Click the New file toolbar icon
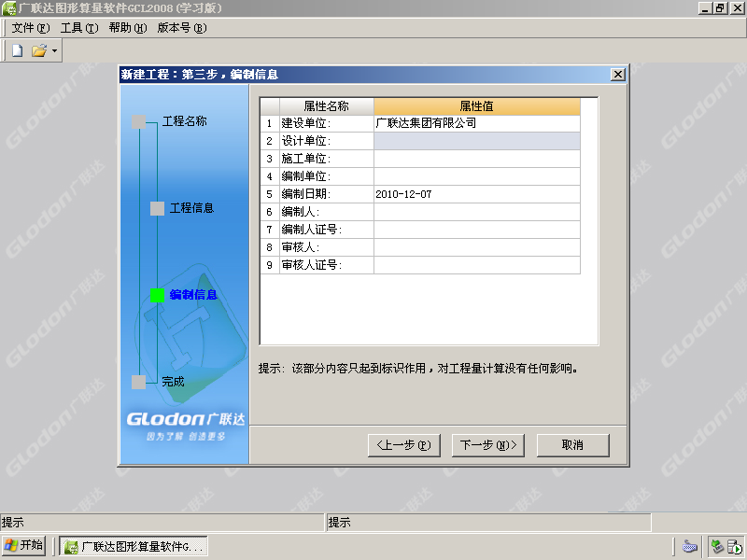Viewport: 747px width, 560px height. (x=17, y=50)
